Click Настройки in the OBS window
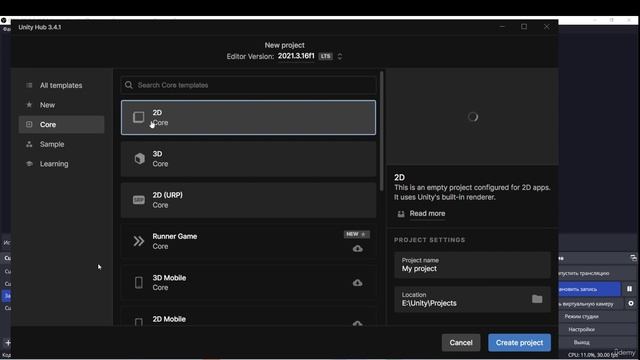 coord(582,329)
